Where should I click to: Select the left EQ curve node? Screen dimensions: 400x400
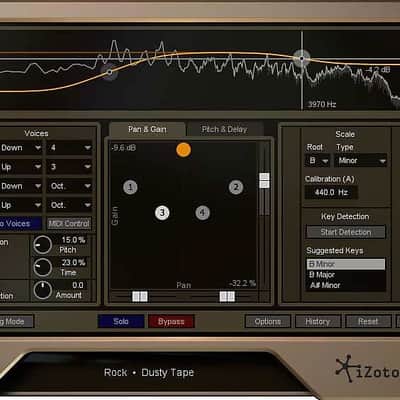coord(110,72)
